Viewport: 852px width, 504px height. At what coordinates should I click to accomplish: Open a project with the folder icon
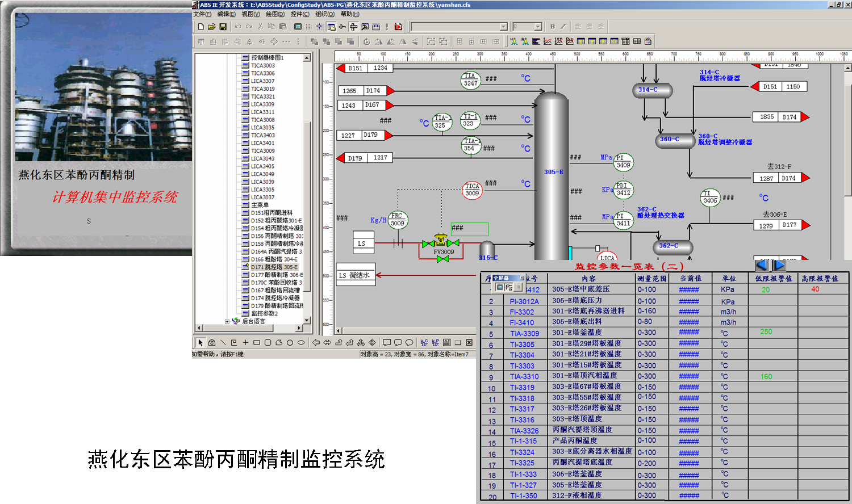point(211,27)
